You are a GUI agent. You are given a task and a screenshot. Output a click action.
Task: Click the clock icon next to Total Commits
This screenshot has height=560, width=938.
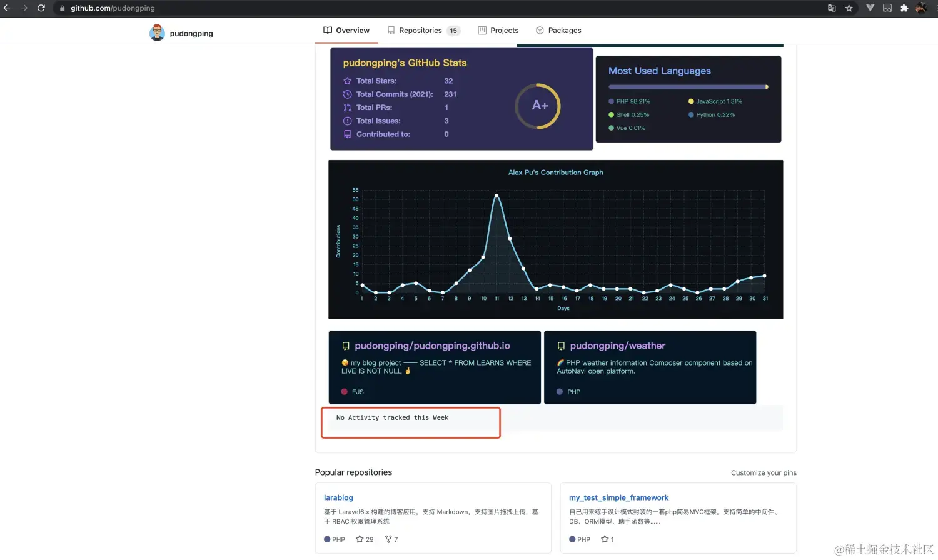pos(348,94)
